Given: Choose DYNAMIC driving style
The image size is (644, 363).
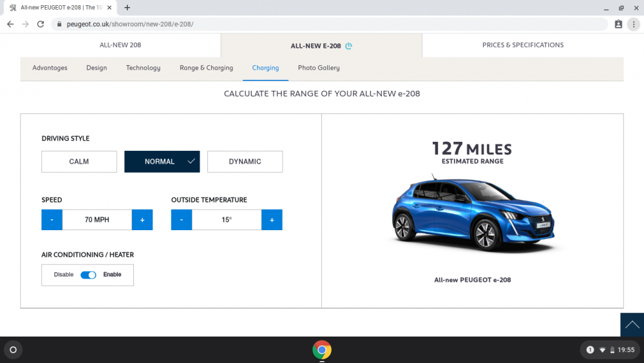Looking at the screenshot, I should [245, 162].
